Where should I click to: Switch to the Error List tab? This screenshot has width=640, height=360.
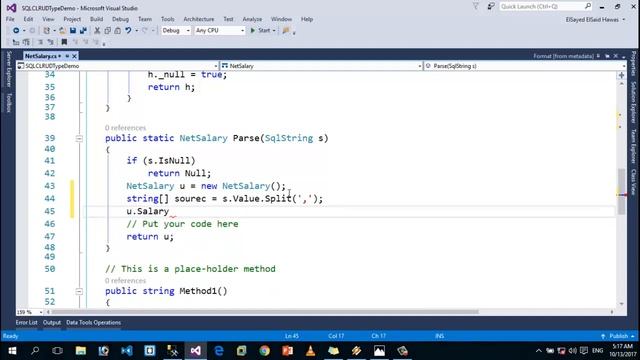pyautogui.click(x=27, y=322)
